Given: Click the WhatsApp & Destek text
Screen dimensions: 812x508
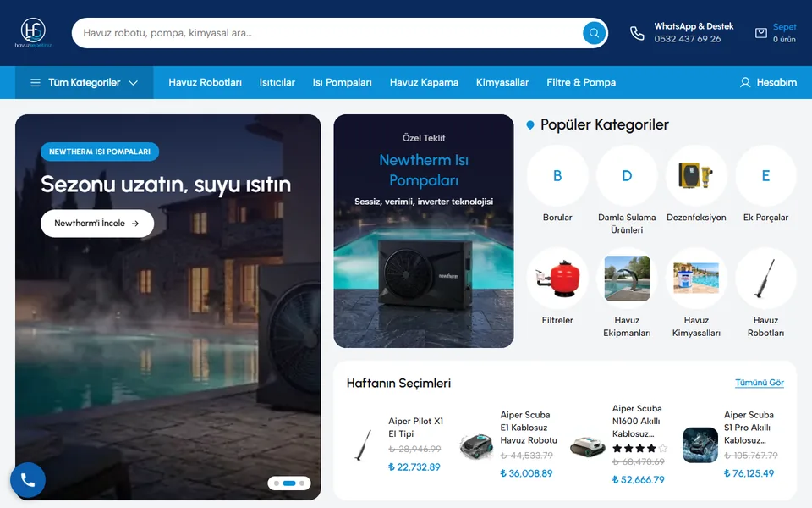Looking at the screenshot, I should (694, 26).
